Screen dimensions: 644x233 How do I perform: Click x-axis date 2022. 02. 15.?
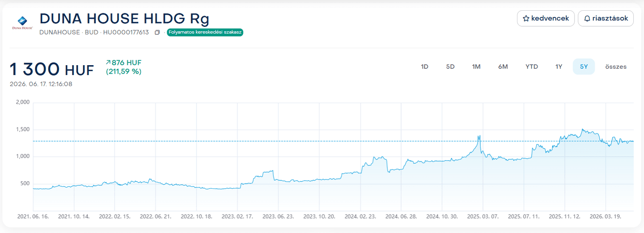[x=115, y=216]
